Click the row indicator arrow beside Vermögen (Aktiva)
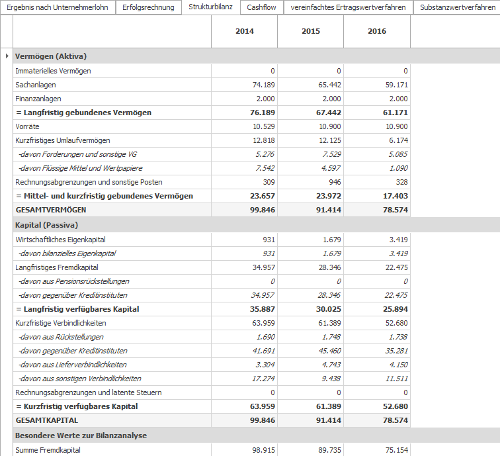 click(x=7, y=56)
